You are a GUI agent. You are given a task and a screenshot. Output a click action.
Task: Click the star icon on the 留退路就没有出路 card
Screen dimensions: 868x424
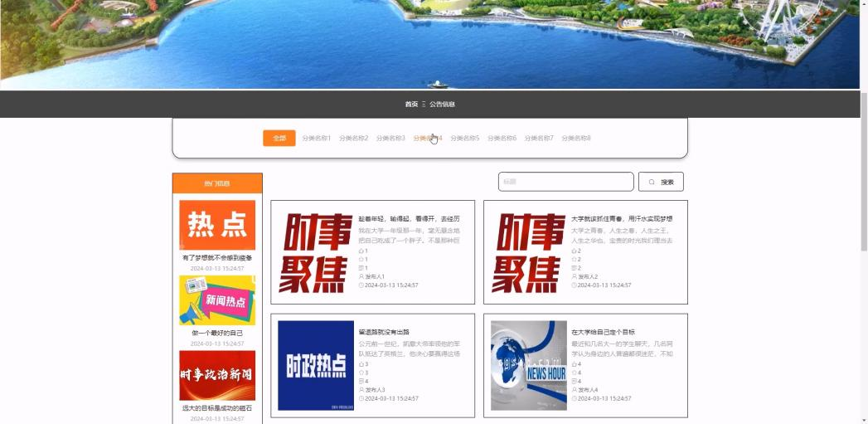361,373
